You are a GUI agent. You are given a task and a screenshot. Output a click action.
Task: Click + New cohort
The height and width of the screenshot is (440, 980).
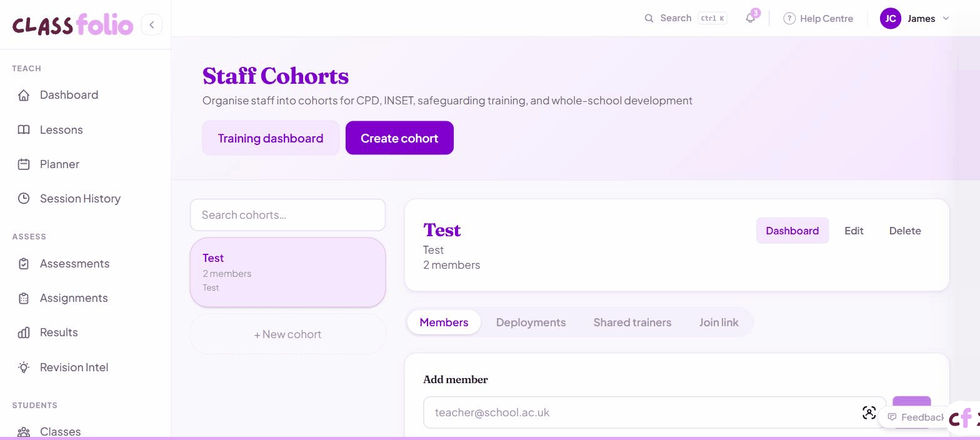point(287,334)
